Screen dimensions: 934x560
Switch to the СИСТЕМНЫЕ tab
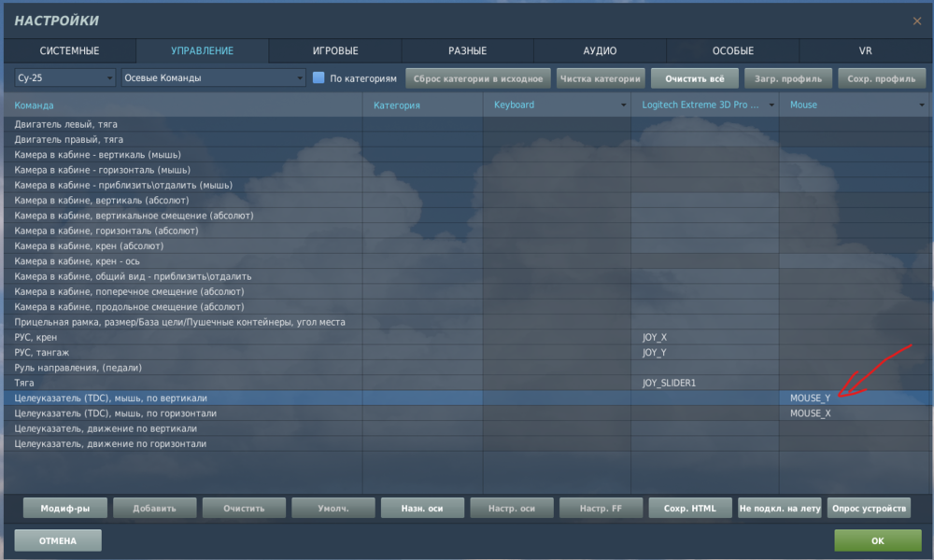pyautogui.click(x=70, y=50)
